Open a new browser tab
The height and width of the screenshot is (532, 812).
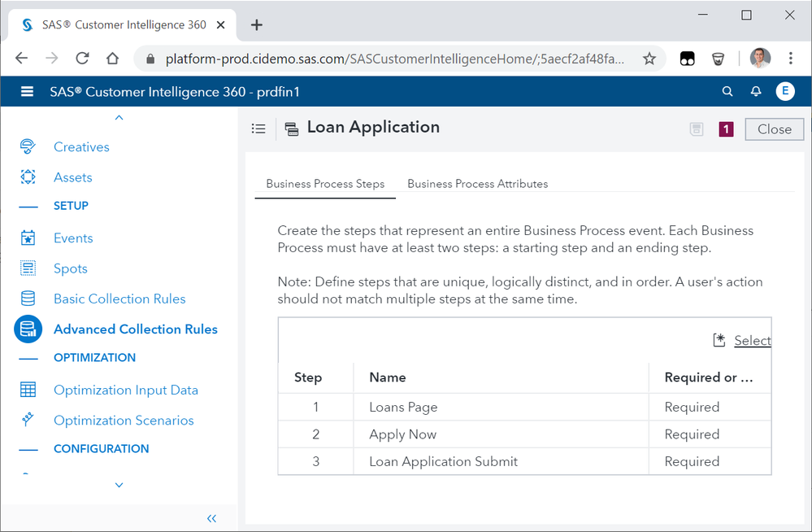[x=257, y=24]
